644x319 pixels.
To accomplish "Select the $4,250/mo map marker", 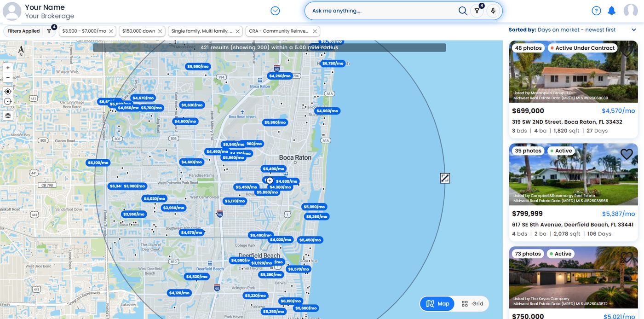I will [x=280, y=76].
